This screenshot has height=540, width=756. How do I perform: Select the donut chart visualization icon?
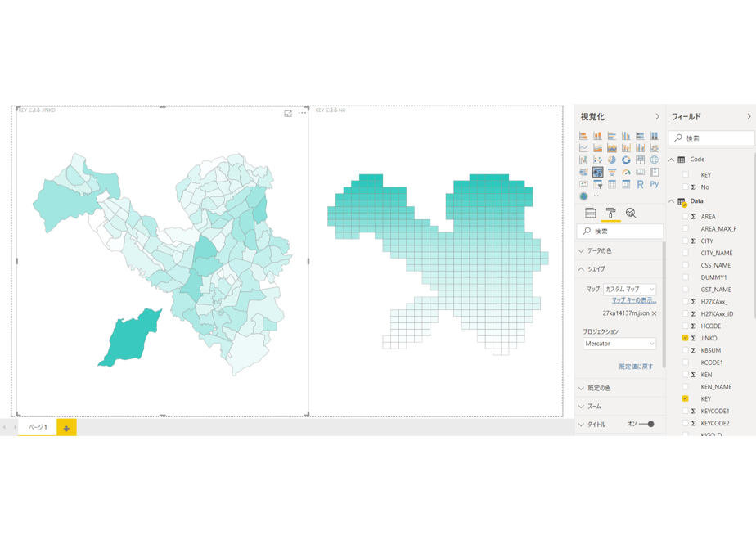click(x=626, y=160)
